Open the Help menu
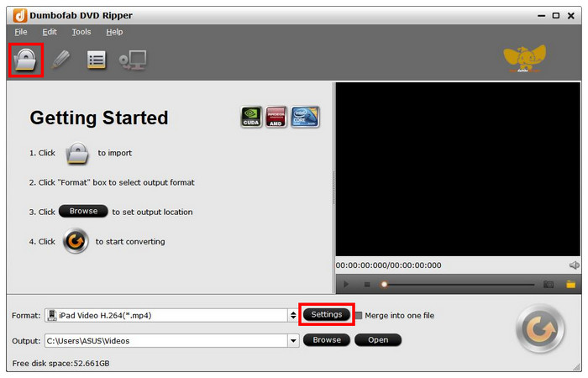This screenshot has height=378, width=588. click(x=114, y=32)
